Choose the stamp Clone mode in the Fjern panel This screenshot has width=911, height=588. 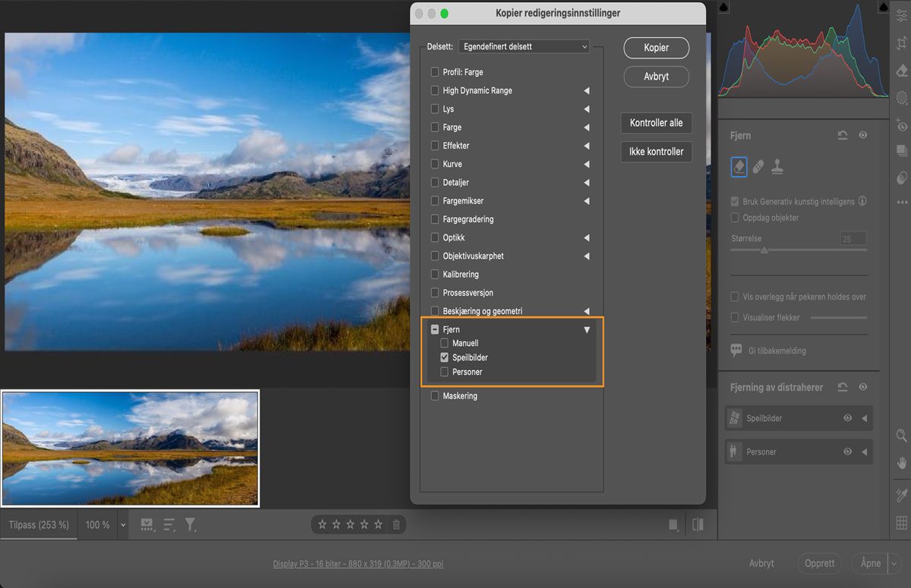(x=777, y=167)
